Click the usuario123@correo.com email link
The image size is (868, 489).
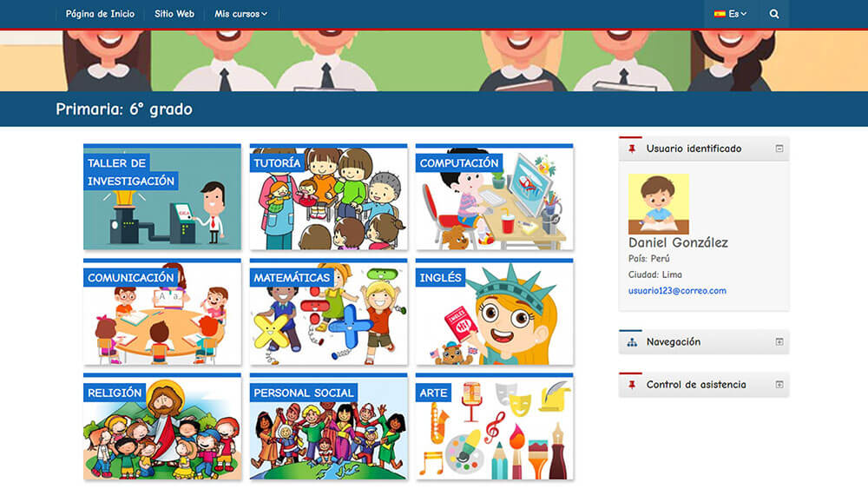click(x=677, y=291)
